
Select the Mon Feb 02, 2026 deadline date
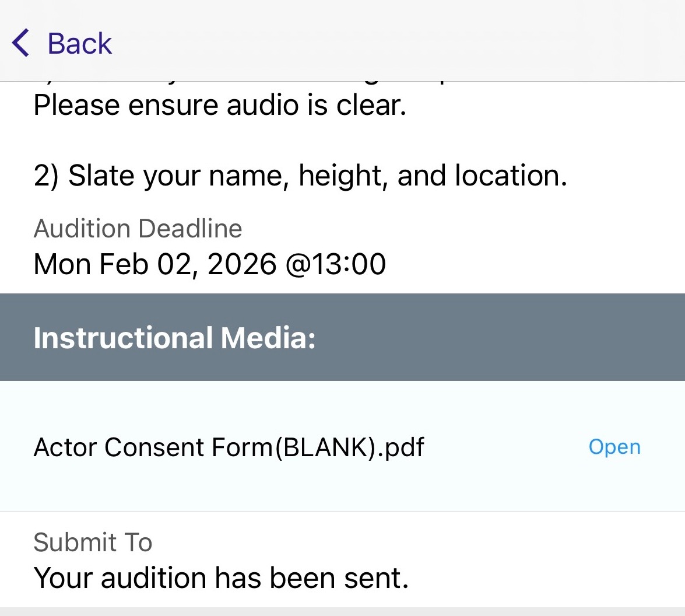pyautogui.click(x=154, y=264)
